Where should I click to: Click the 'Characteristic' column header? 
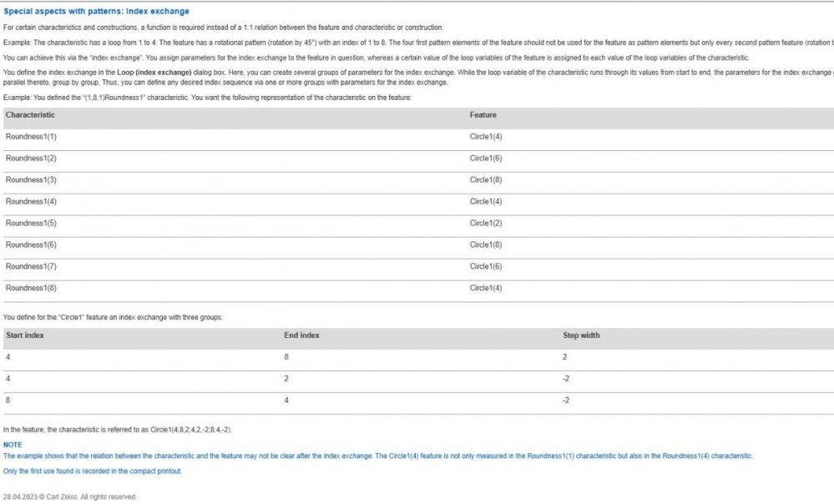(30, 115)
